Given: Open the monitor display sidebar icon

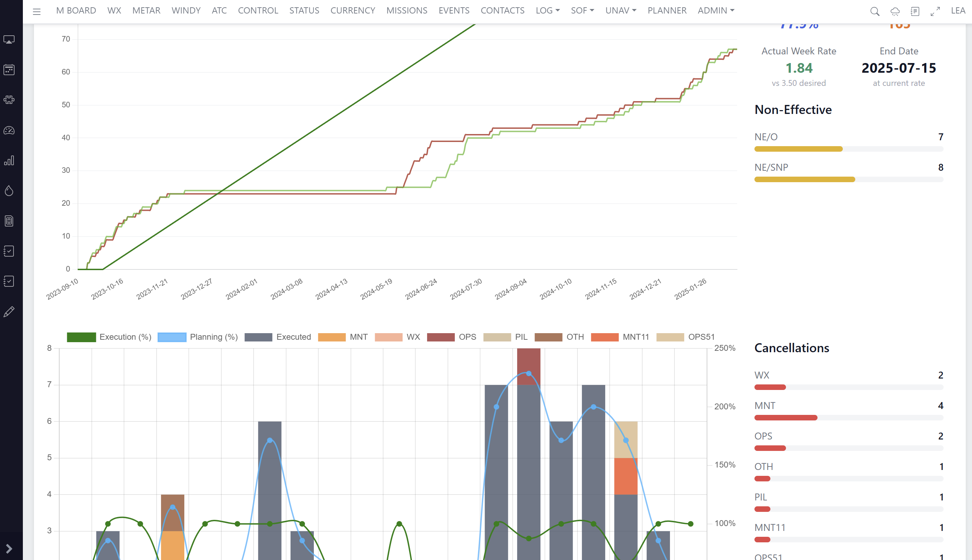Looking at the screenshot, I should tap(9, 40).
